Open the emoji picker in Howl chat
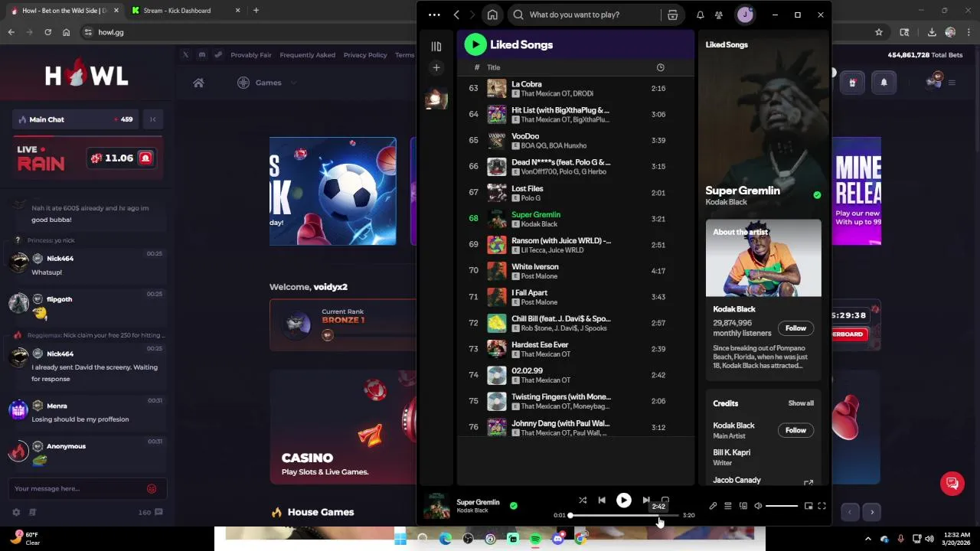 pyautogui.click(x=152, y=488)
